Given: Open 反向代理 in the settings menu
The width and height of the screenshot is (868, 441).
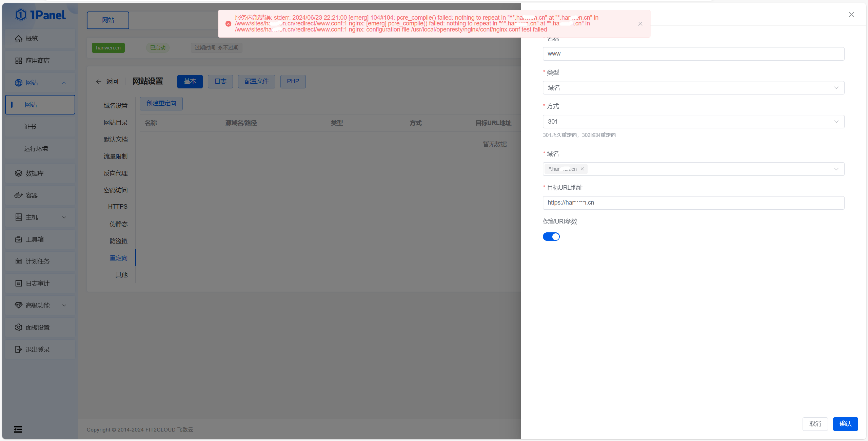Looking at the screenshot, I should (x=116, y=173).
